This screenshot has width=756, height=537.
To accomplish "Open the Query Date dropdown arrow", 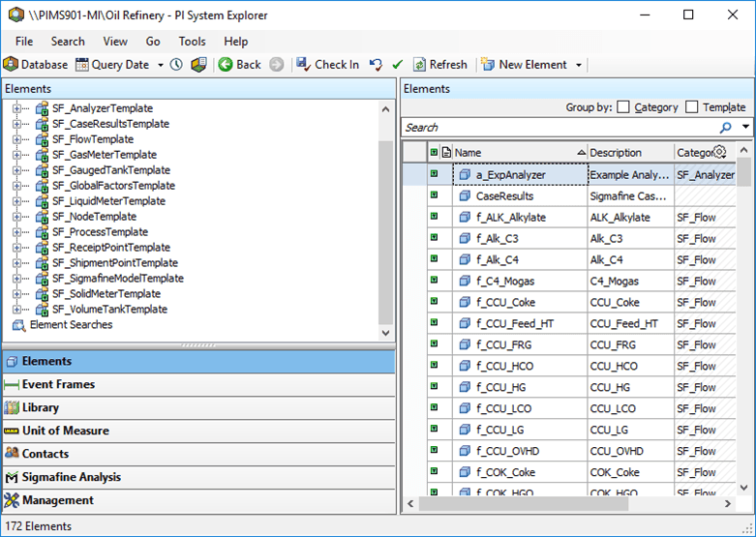I will 161,65.
